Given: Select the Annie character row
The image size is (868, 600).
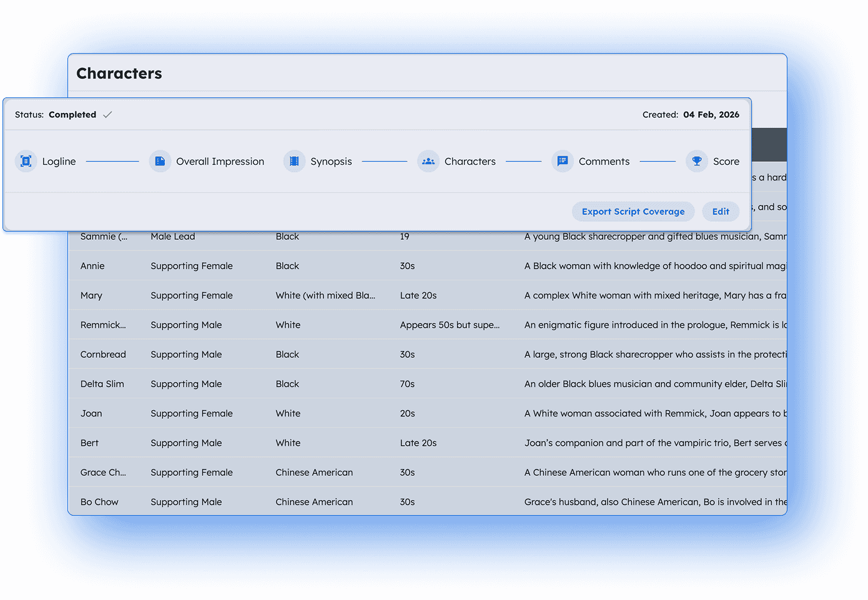Looking at the screenshot, I should [92, 266].
